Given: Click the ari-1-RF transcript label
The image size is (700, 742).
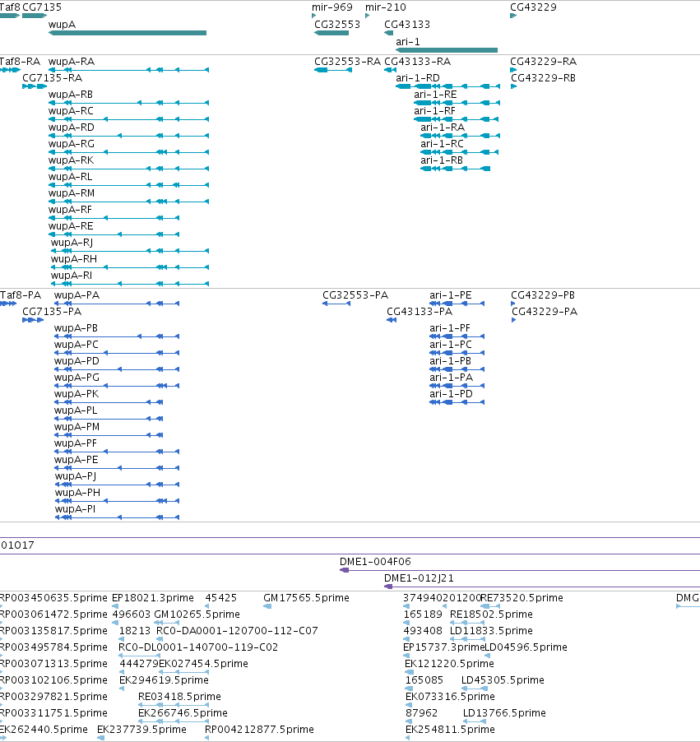Looking at the screenshot, I should coord(434,111).
